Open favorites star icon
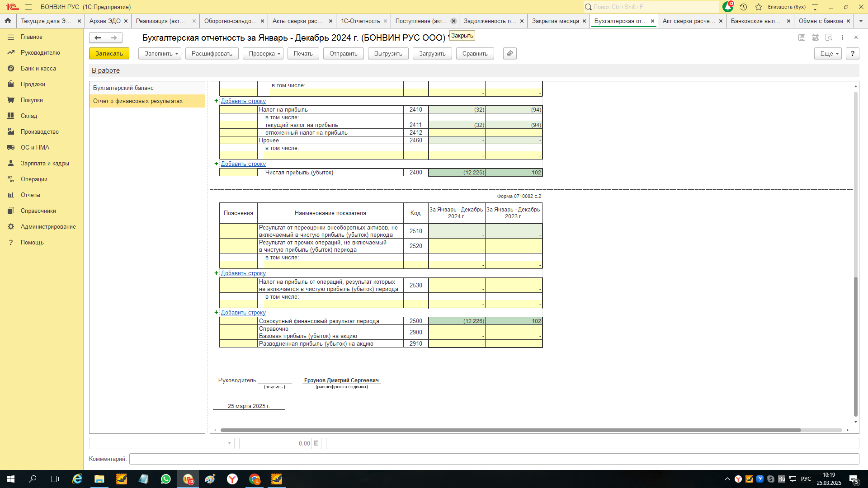This screenshot has width=868, height=488. coord(759,7)
